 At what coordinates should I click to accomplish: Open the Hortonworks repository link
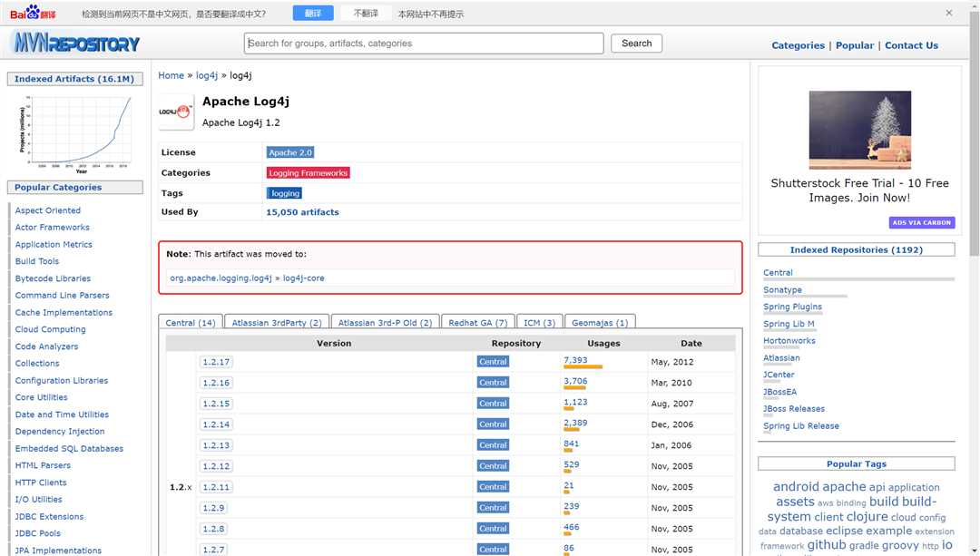tap(789, 341)
